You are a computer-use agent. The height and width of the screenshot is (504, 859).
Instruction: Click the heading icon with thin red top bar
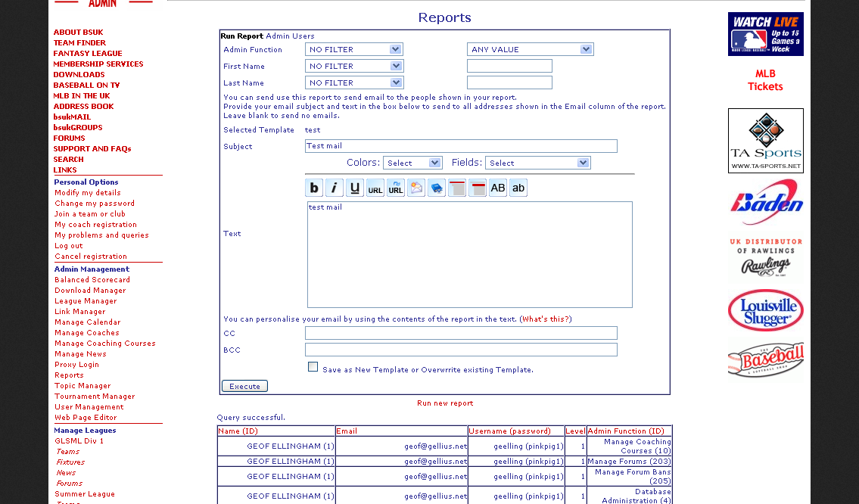click(x=457, y=188)
